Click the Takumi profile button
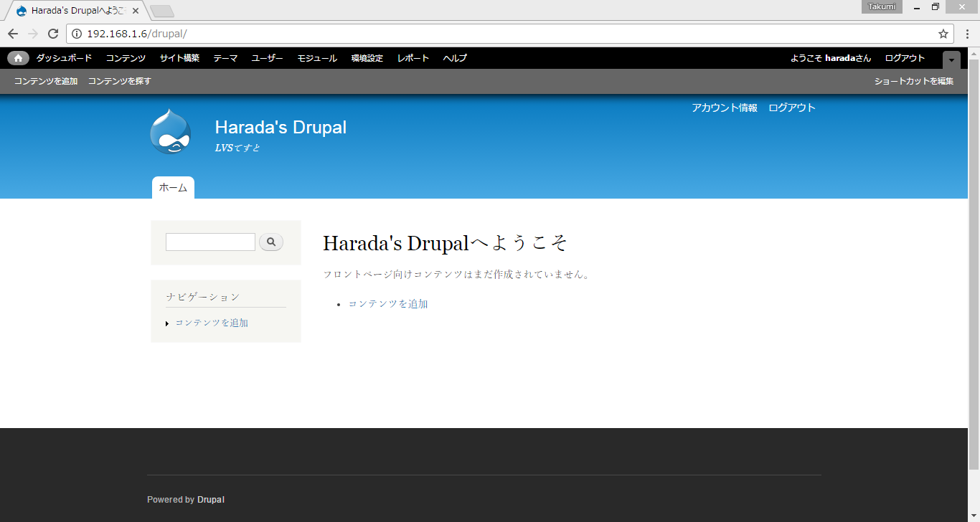980x522 pixels. click(882, 6)
